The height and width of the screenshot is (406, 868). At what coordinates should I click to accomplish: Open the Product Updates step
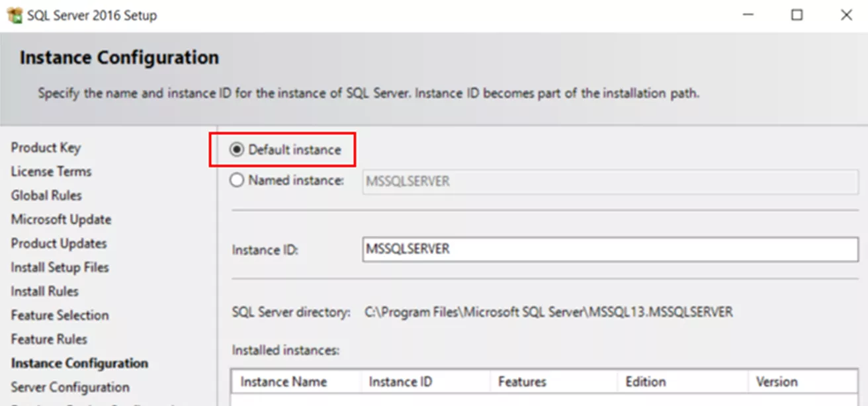click(59, 243)
